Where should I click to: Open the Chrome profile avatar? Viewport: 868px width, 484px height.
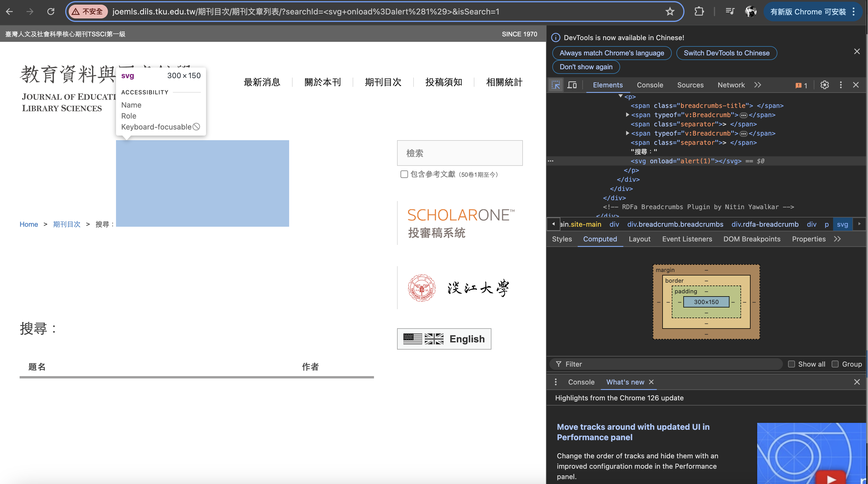click(x=750, y=12)
